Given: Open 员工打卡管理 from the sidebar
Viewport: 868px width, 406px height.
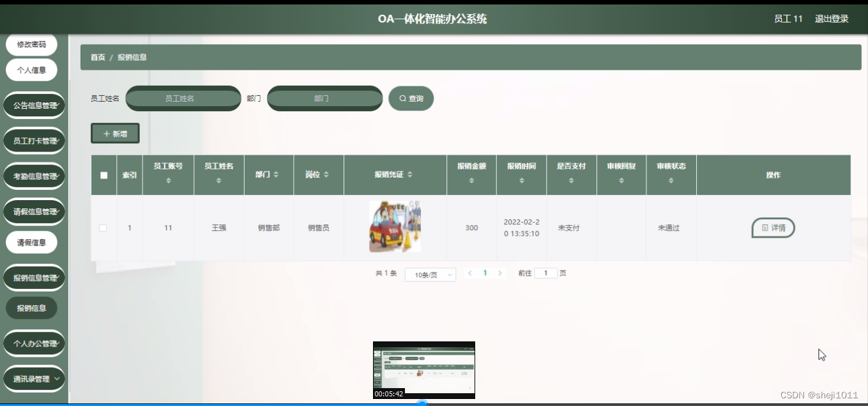Looking at the screenshot, I should 34,140.
